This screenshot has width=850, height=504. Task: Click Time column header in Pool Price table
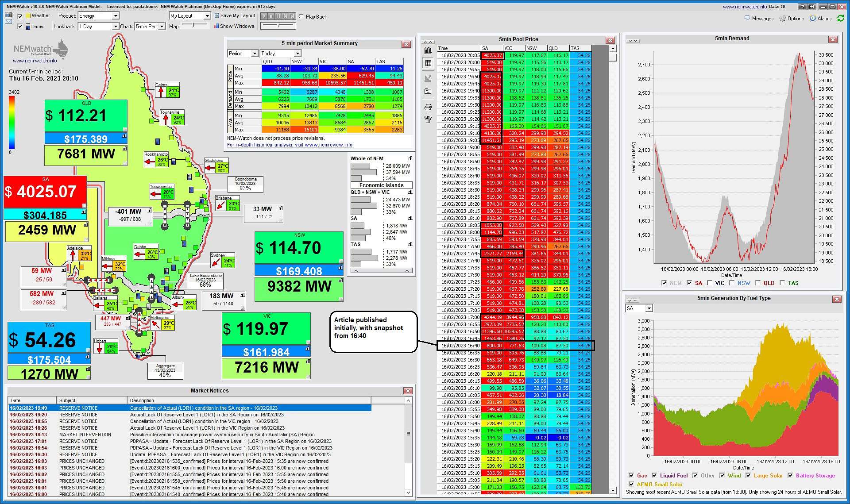[459, 48]
